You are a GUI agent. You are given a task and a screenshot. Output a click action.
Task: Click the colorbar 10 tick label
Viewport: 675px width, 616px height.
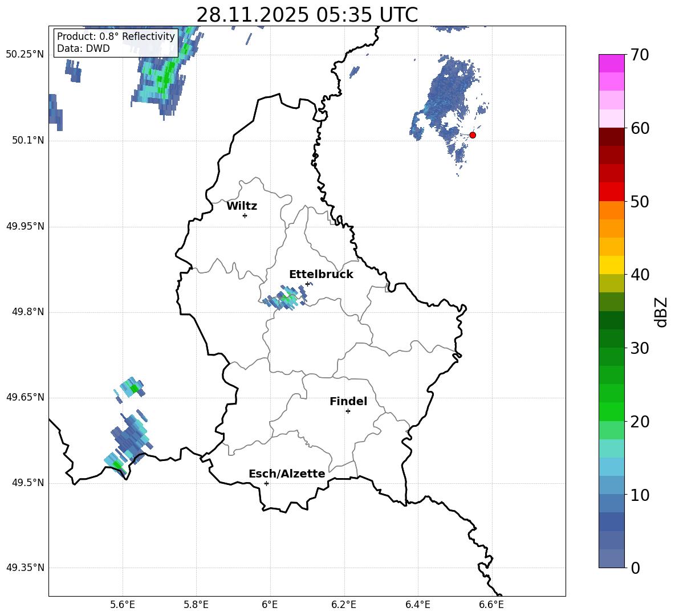[x=640, y=495]
